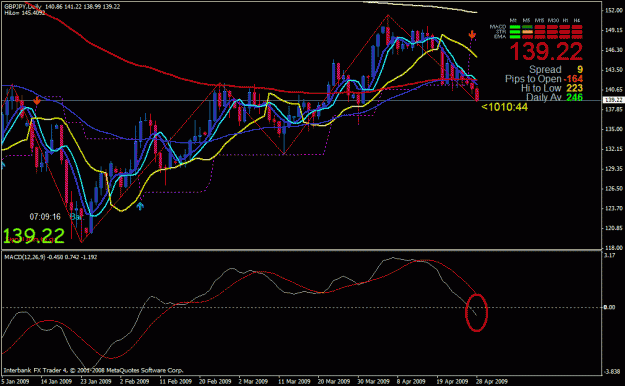625x386 pixels.
Task: Click the Spread value 9
Action: pyautogui.click(x=580, y=70)
